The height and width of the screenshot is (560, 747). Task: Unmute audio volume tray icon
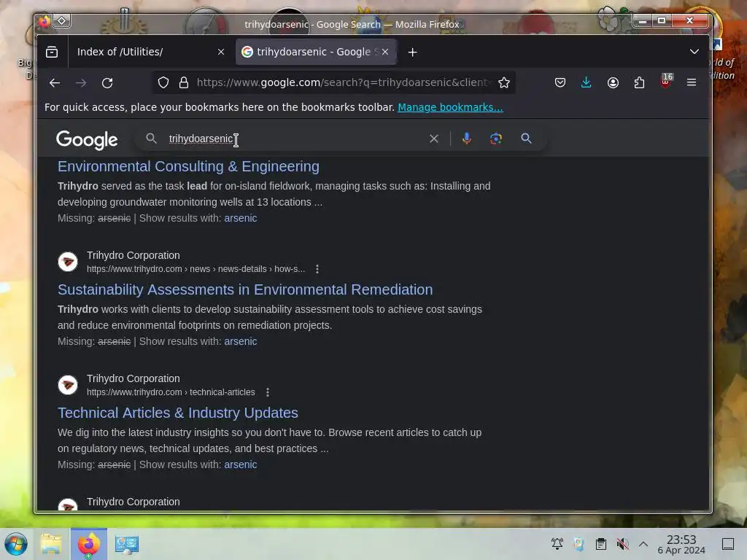[623, 544]
